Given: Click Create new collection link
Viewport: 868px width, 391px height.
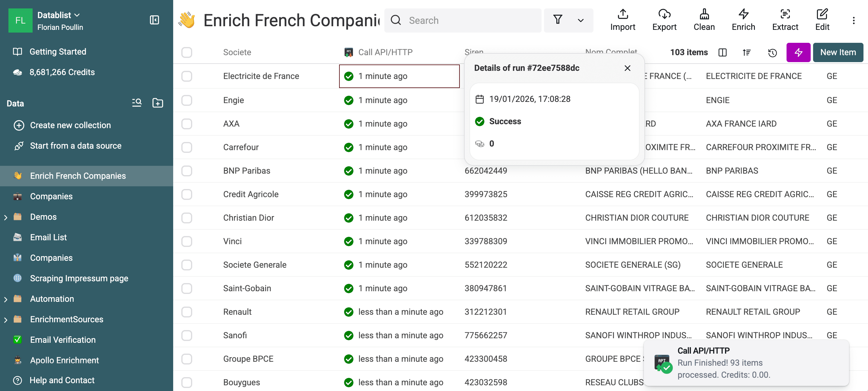Looking at the screenshot, I should pyautogui.click(x=70, y=125).
